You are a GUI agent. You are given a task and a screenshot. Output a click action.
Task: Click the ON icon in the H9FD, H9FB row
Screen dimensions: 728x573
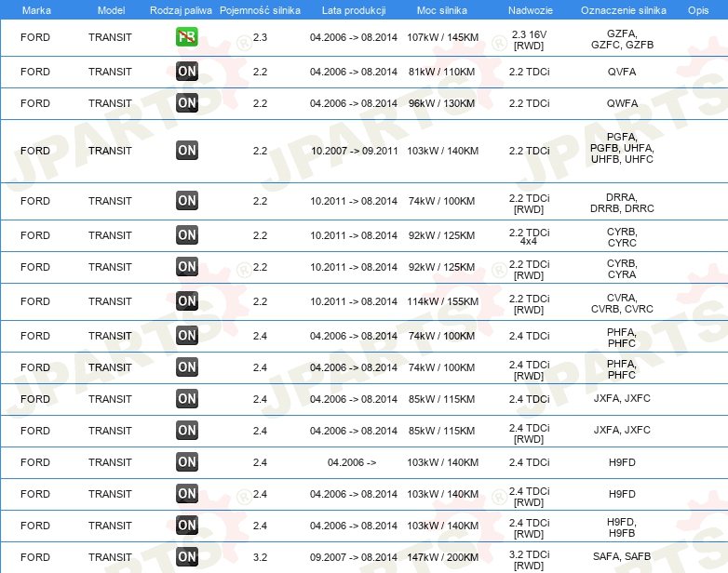[187, 526]
